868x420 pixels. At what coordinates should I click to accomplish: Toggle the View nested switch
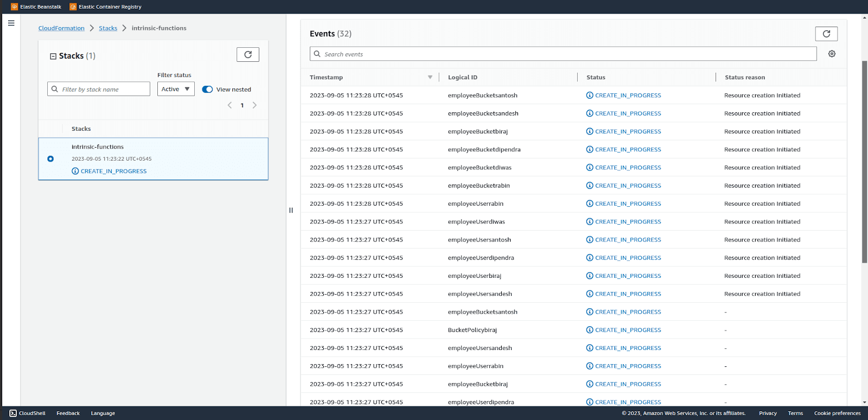point(207,90)
